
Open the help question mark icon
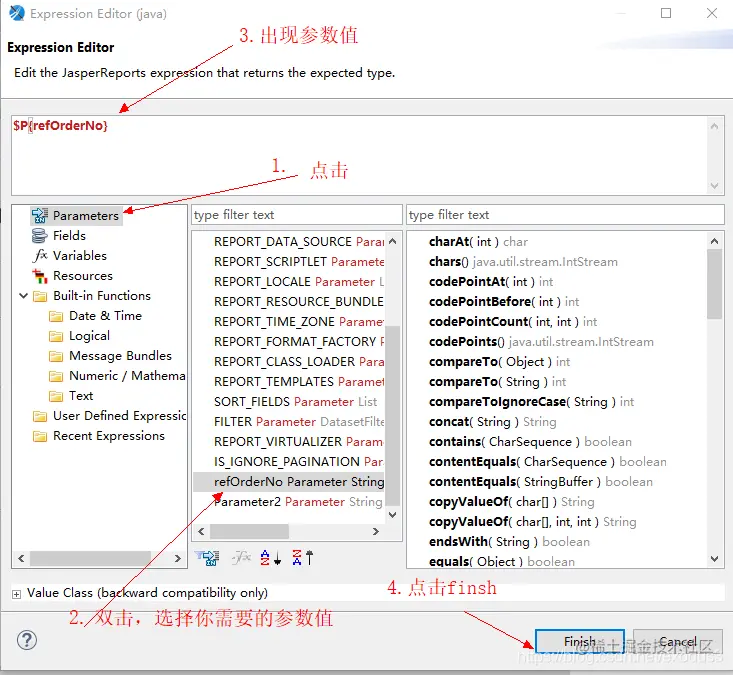point(27,640)
